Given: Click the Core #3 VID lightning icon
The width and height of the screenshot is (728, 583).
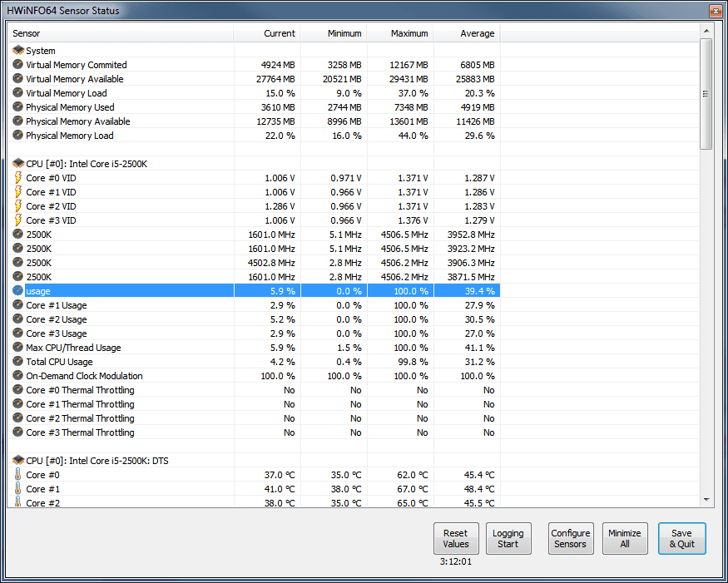Looking at the screenshot, I should pos(17,220).
